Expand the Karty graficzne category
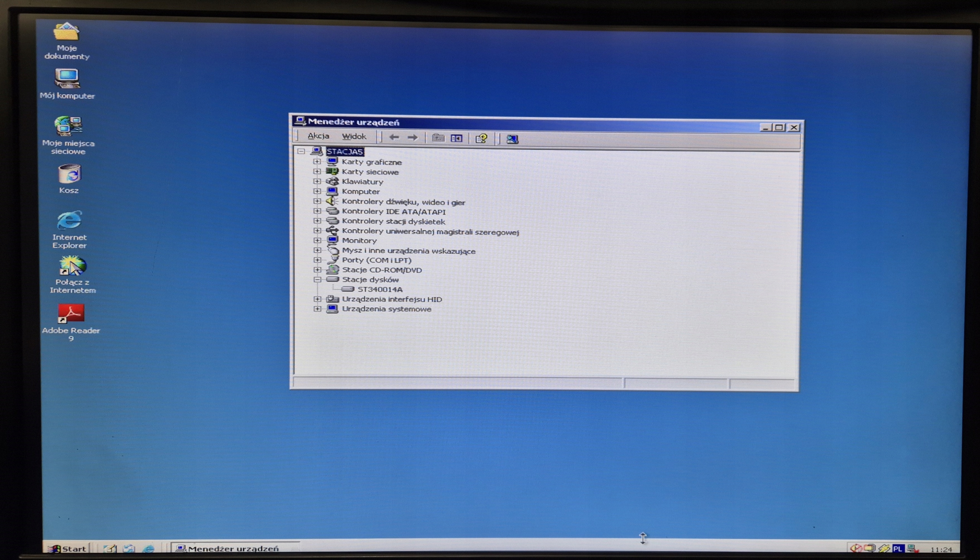980x560 pixels. point(317,161)
